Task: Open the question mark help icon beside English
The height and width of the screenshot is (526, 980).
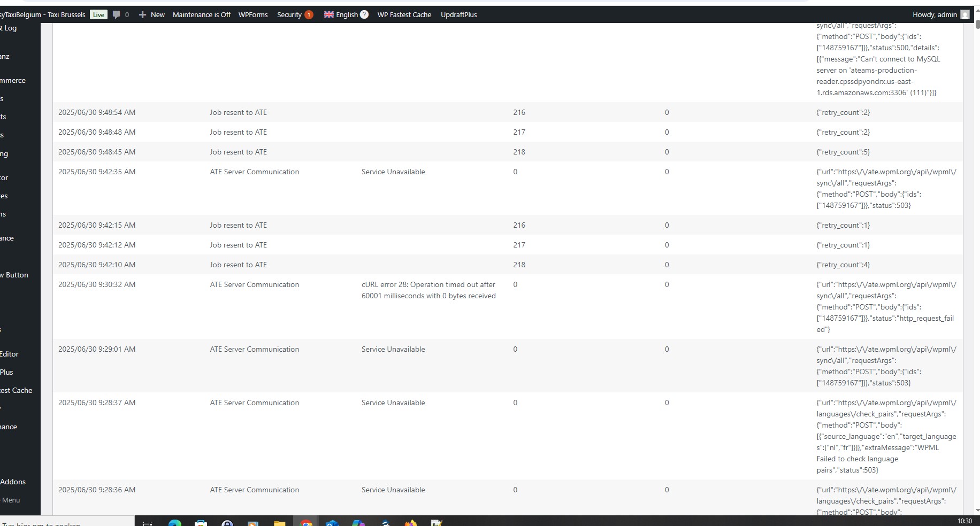Action: click(x=364, y=14)
